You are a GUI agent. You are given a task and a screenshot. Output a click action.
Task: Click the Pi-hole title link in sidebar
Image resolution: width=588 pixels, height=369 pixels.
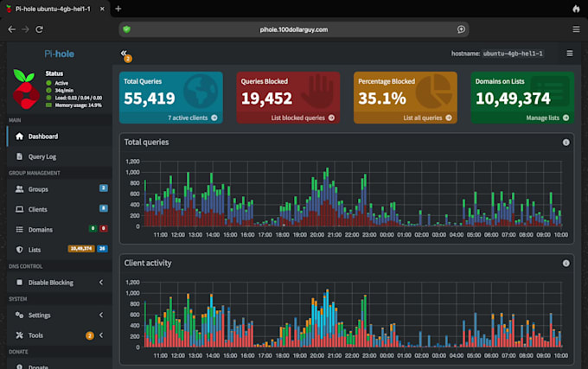tap(60, 54)
